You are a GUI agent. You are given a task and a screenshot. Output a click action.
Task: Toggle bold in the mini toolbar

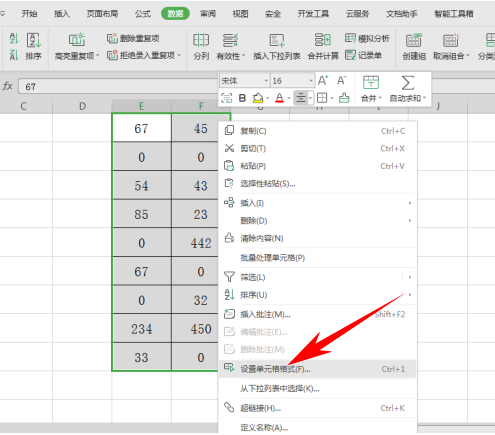(242, 98)
